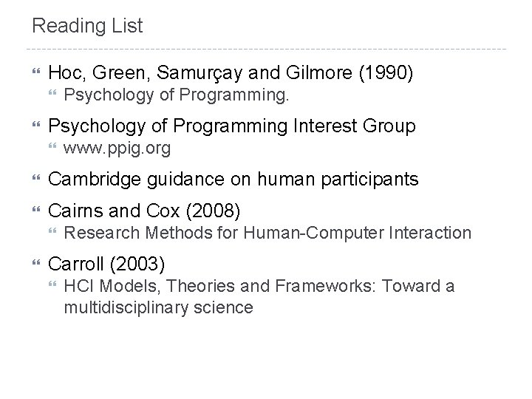Select the Cairns and Cox (2008) entry
The image size is (532, 399).
pyautogui.click(x=143, y=211)
